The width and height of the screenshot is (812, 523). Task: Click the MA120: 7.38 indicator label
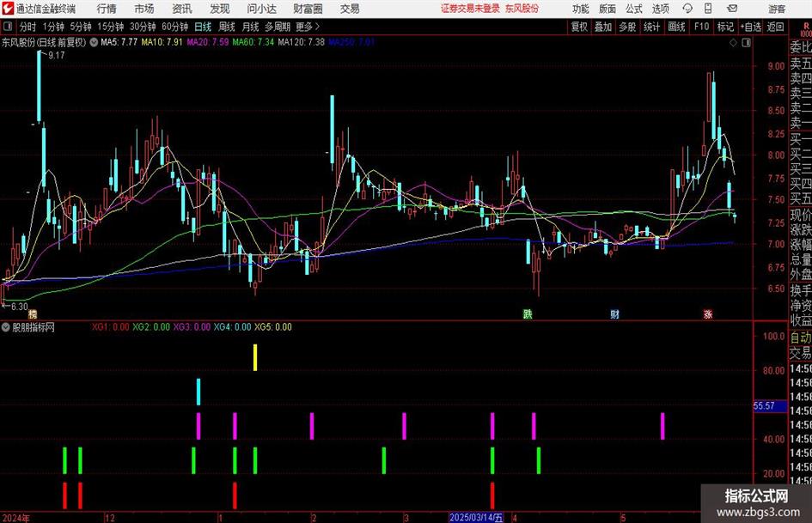302,42
